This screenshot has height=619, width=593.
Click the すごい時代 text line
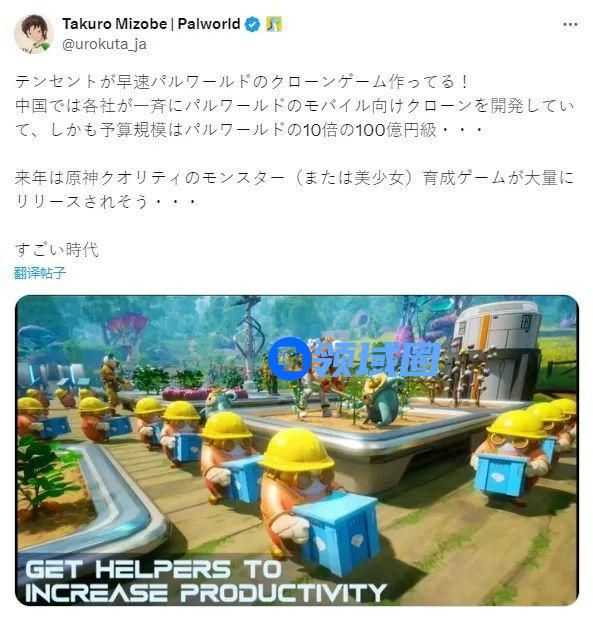[x=57, y=249]
